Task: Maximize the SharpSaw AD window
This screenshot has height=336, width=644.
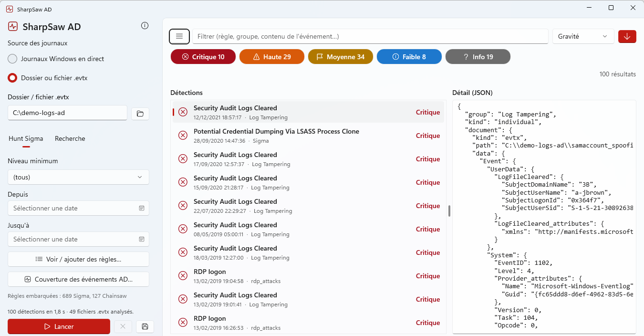Action: click(x=611, y=8)
